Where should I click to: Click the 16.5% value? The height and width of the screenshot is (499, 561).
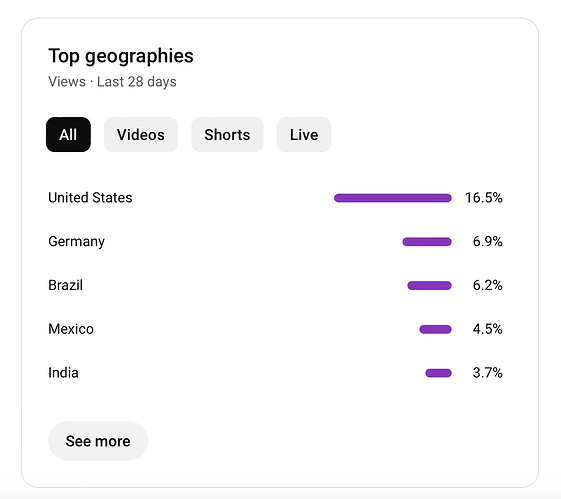(484, 197)
